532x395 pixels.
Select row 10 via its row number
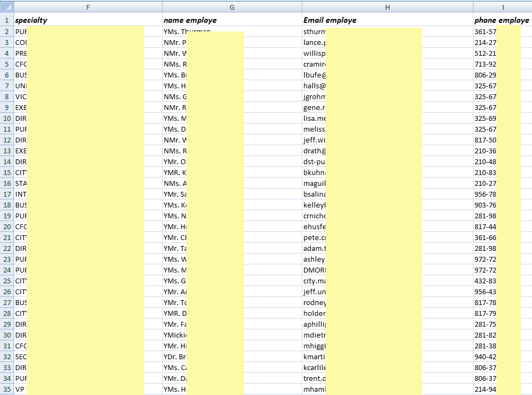(7, 118)
